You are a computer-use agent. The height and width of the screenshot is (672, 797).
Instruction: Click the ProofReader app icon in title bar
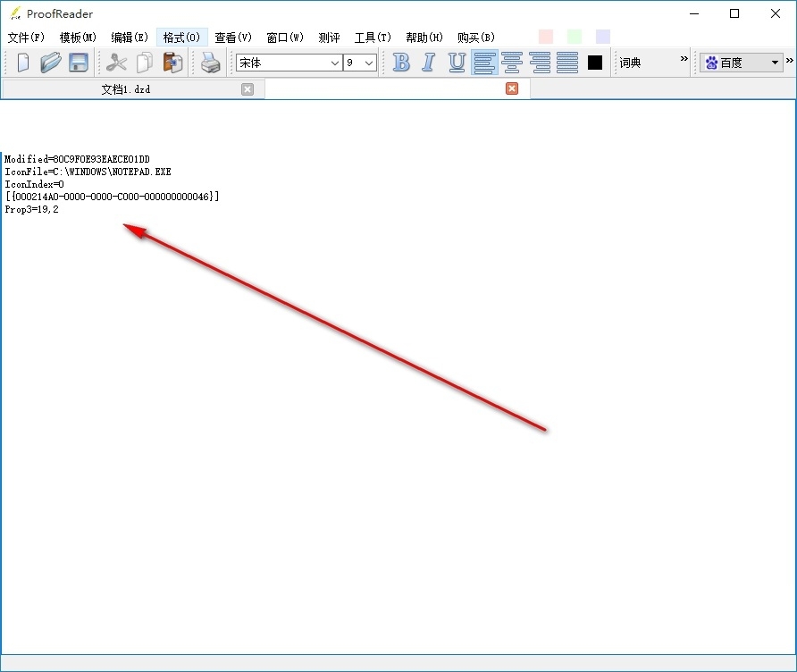pyautogui.click(x=15, y=13)
